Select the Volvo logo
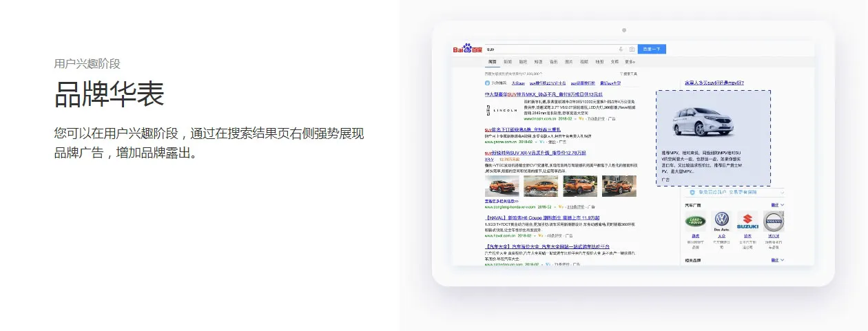Image resolution: width=868 pixels, height=331 pixels. tap(774, 221)
